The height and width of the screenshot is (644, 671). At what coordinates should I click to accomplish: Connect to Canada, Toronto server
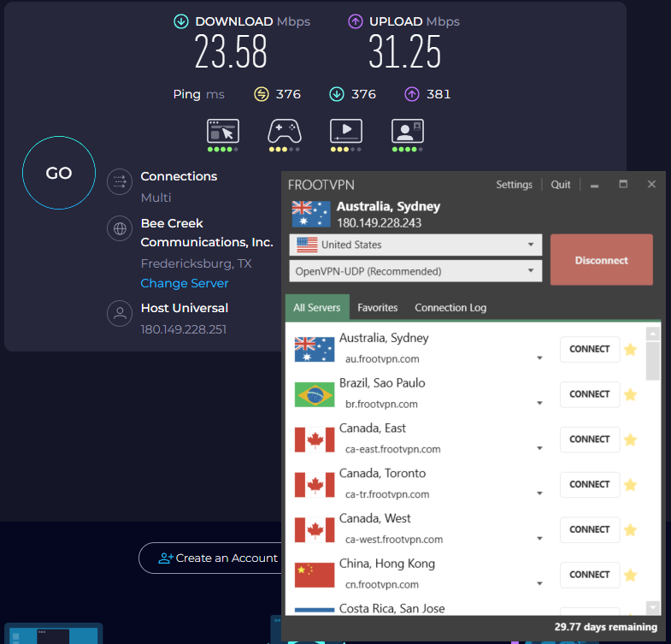590,485
